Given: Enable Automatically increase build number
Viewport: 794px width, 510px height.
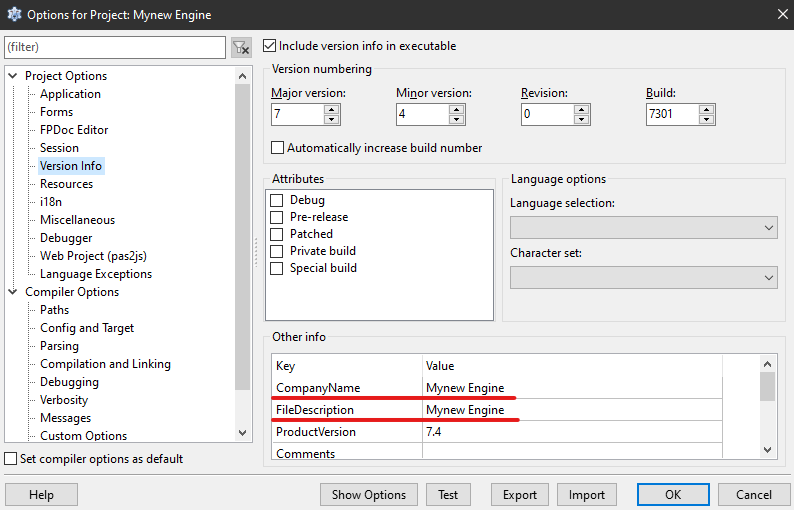Looking at the screenshot, I should click(x=278, y=147).
